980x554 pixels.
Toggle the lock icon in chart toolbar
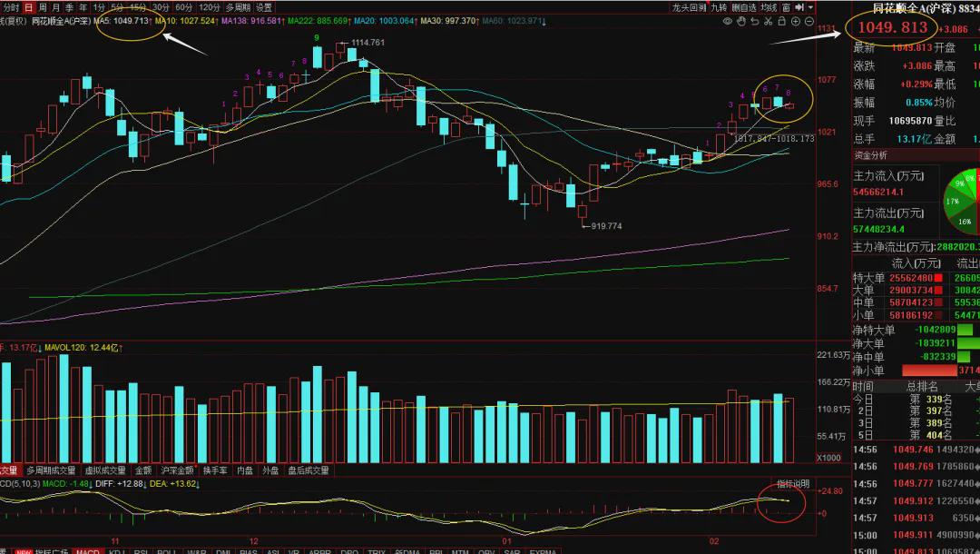(x=781, y=21)
